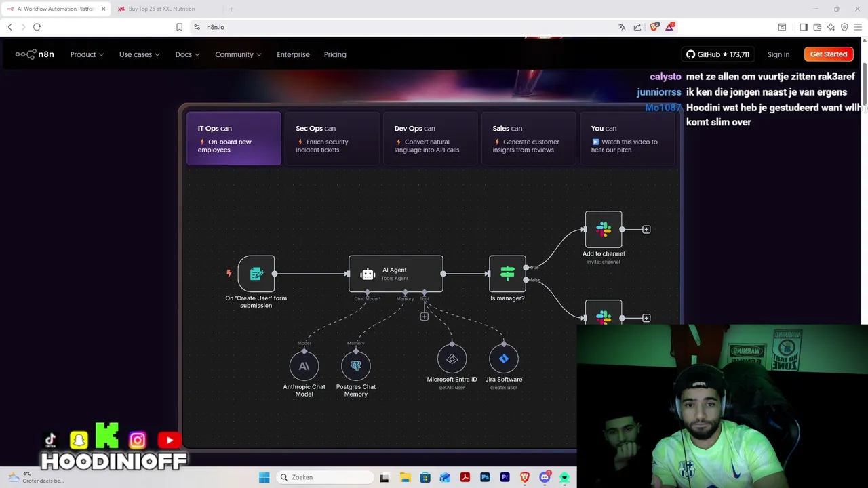Click the n8n.io address bar
The width and height of the screenshot is (868, 488).
(x=400, y=27)
